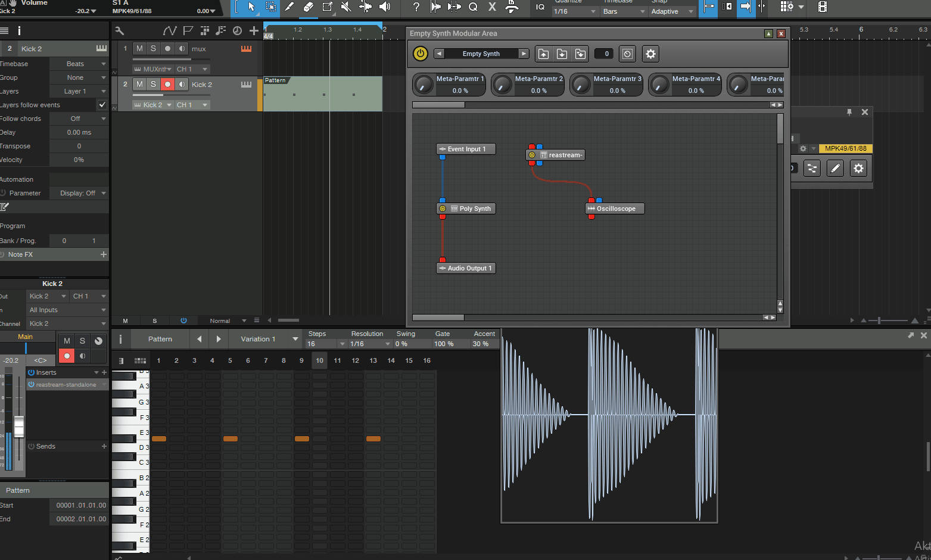Toggle the pattern editor grid view icon
This screenshot has height=560, width=931.
click(x=141, y=360)
